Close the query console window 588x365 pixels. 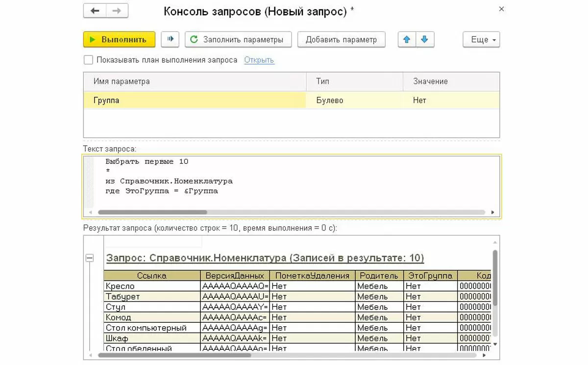pyautogui.click(x=501, y=9)
